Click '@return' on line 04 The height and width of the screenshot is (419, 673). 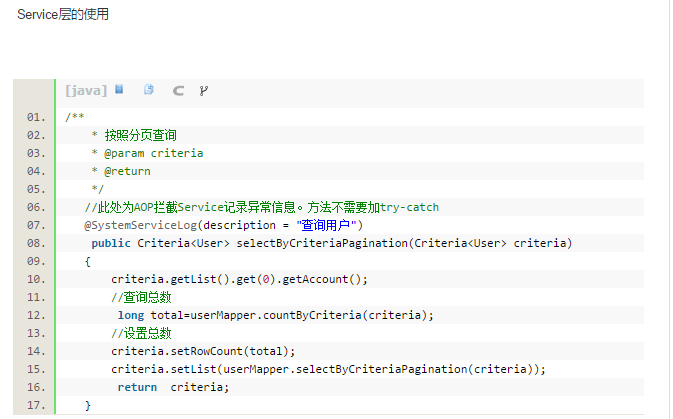[127, 171]
